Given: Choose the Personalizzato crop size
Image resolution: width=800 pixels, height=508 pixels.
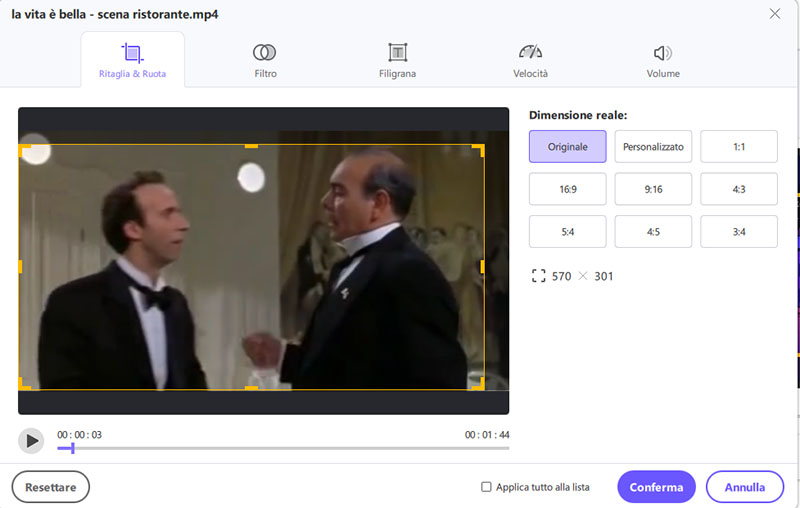Looking at the screenshot, I should [653, 146].
